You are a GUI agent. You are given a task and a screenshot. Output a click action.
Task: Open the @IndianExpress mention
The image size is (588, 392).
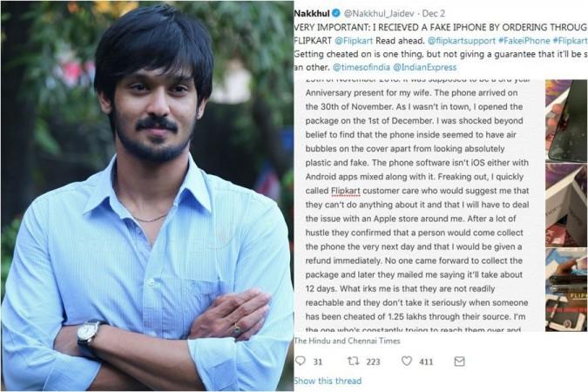(x=425, y=68)
